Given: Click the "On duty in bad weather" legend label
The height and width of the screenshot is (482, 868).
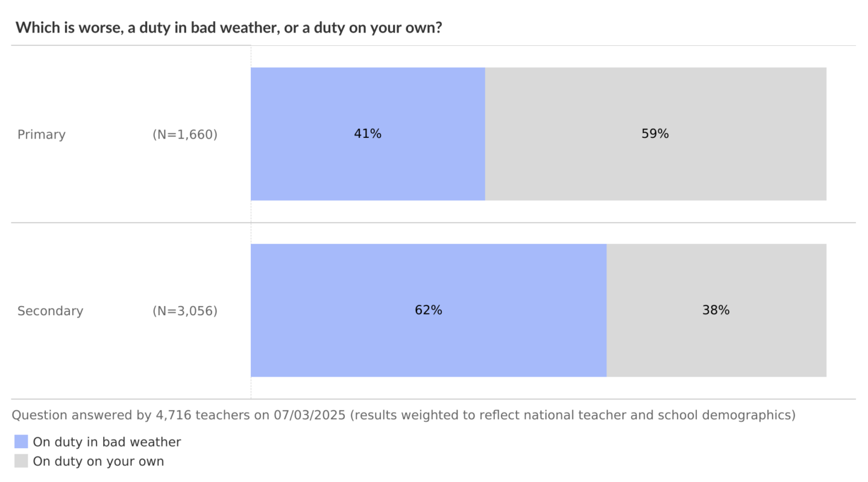Looking at the screenshot, I should click(x=107, y=442).
